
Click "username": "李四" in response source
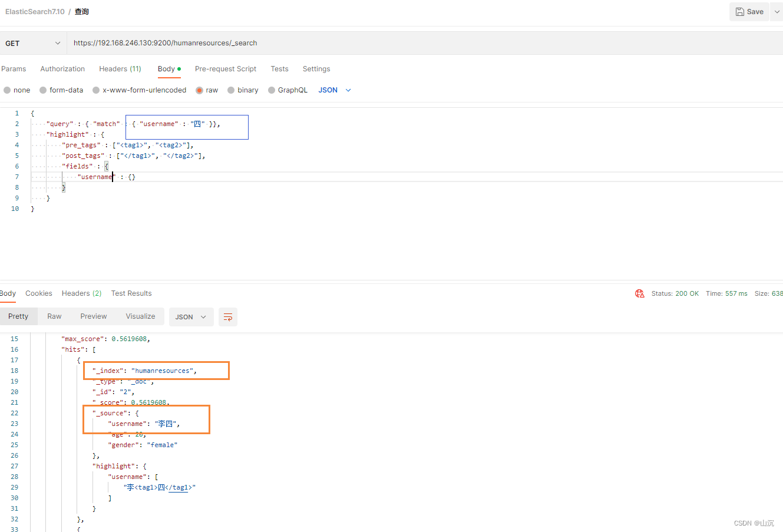[144, 424]
